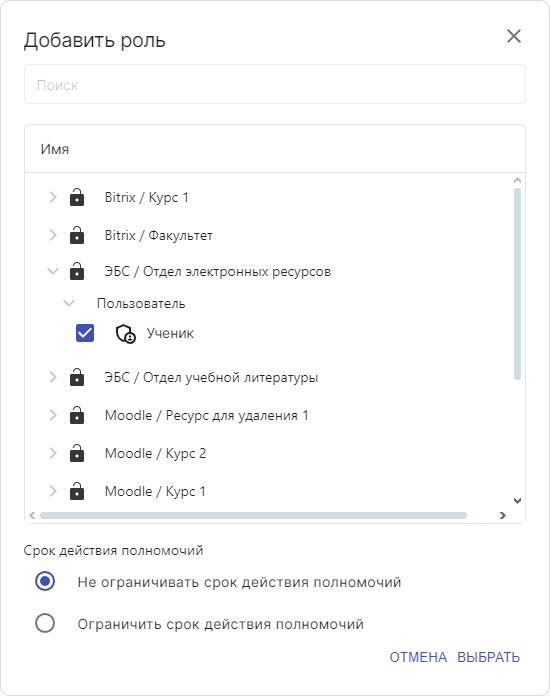This screenshot has height=696, width=550.
Task: Click the ОТМЕНА button
Action: [418, 657]
